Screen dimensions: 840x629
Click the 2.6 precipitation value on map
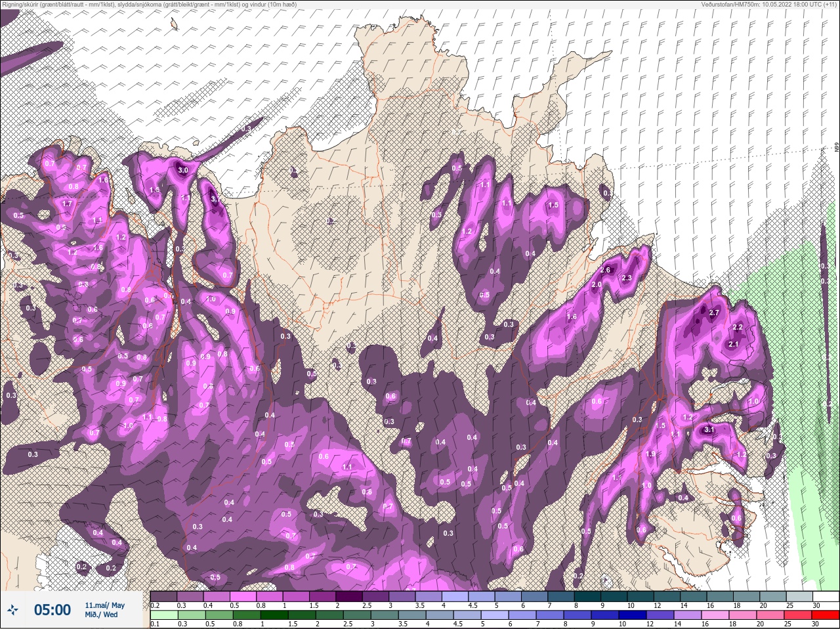(605, 270)
